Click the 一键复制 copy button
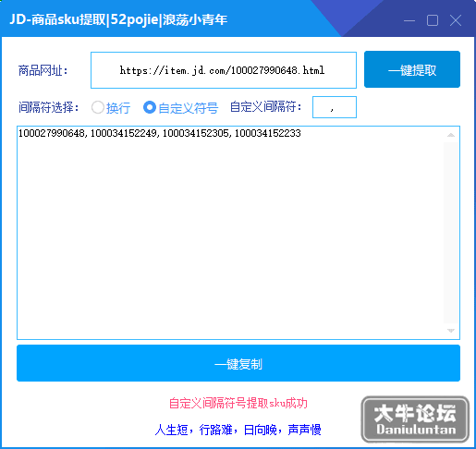Image resolution: width=476 pixels, height=449 pixels. (x=238, y=363)
